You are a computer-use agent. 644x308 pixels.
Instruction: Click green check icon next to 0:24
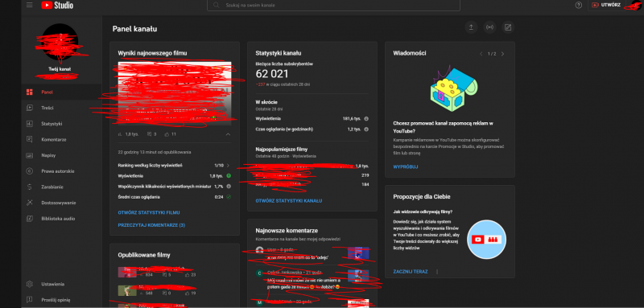tap(229, 197)
